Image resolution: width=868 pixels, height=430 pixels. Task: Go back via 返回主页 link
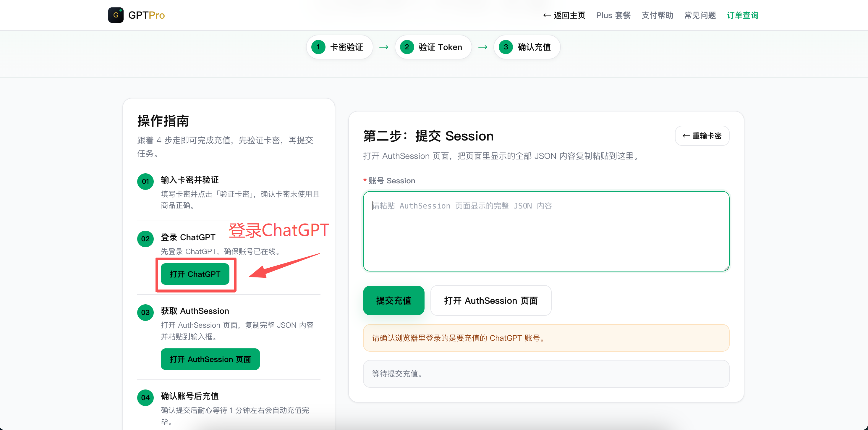point(564,15)
